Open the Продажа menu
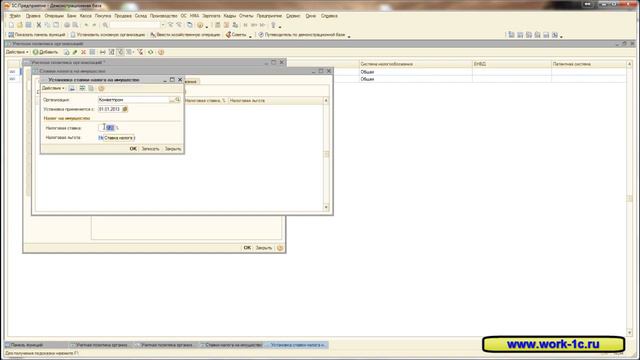640x360 pixels. [123, 16]
